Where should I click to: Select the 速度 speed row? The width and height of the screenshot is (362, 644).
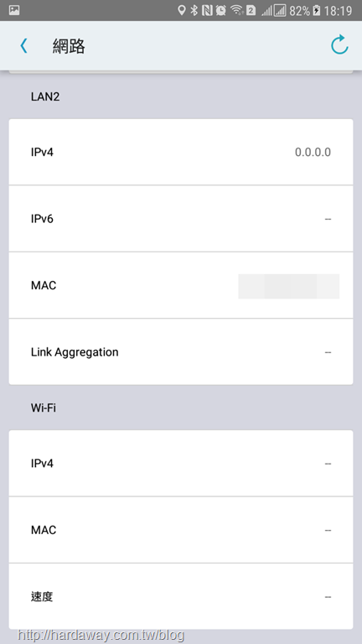click(x=181, y=596)
